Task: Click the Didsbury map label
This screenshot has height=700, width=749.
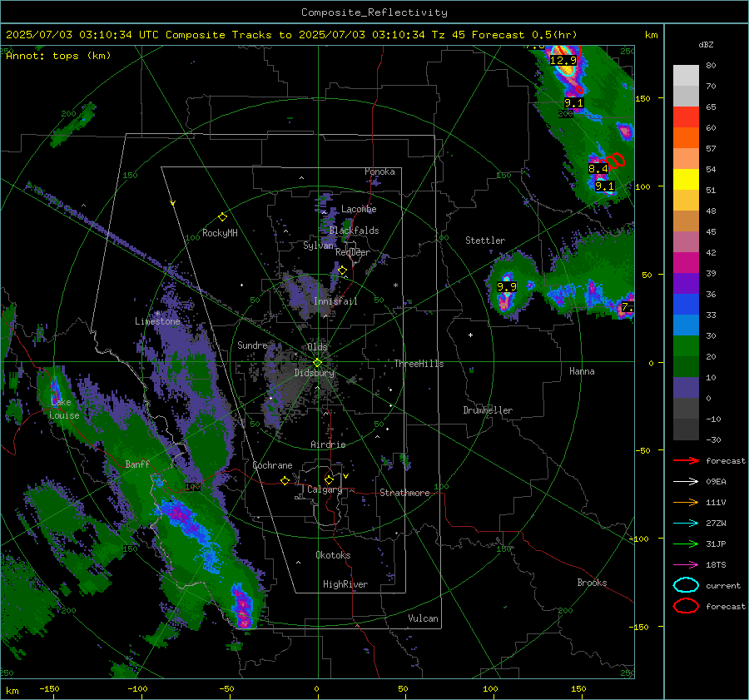Action: 315,373
